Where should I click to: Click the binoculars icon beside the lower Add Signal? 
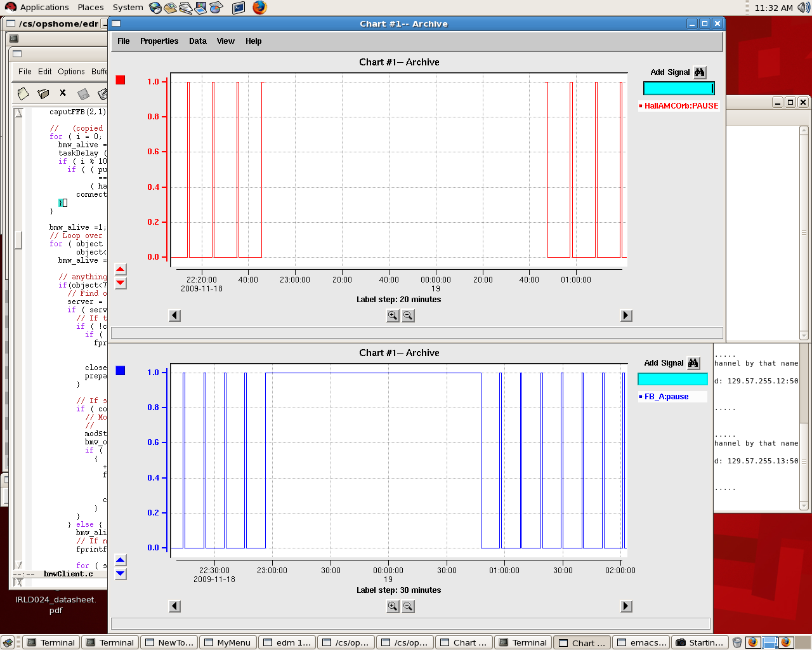coord(693,363)
